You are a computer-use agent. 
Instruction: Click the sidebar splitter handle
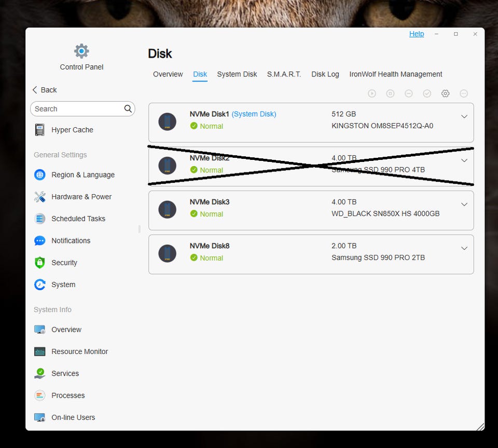click(139, 229)
